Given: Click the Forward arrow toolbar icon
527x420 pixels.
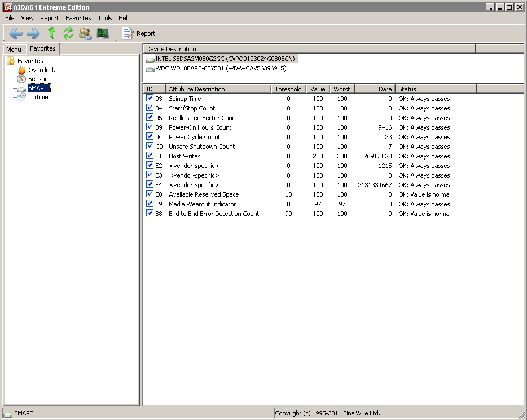Looking at the screenshot, I should pos(33,33).
